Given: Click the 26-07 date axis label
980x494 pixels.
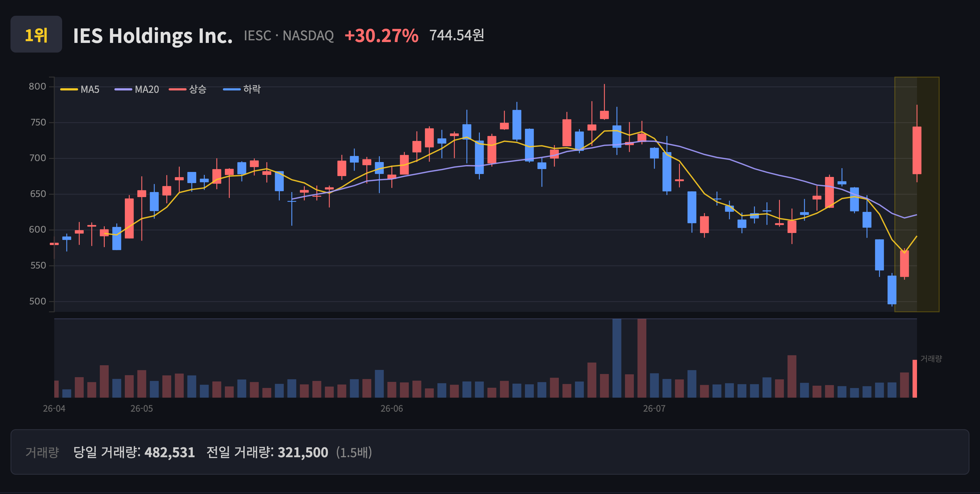Looking at the screenshot, I should coord(654,409).
